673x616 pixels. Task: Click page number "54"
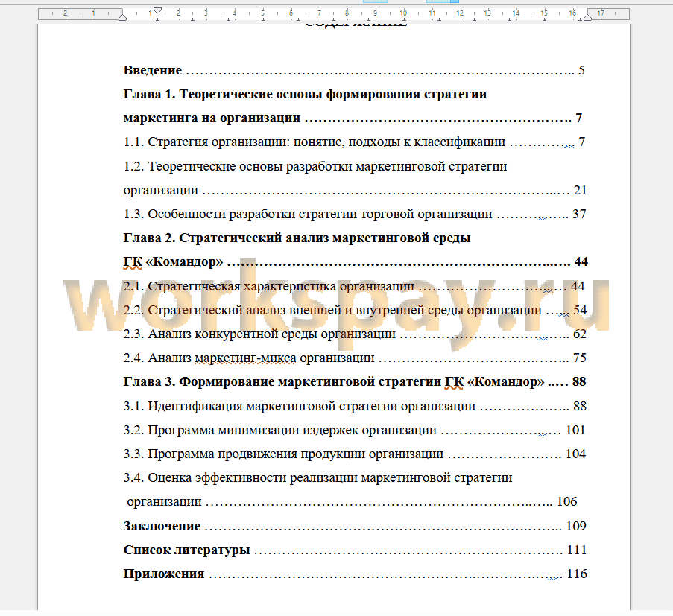coord(580,310)
